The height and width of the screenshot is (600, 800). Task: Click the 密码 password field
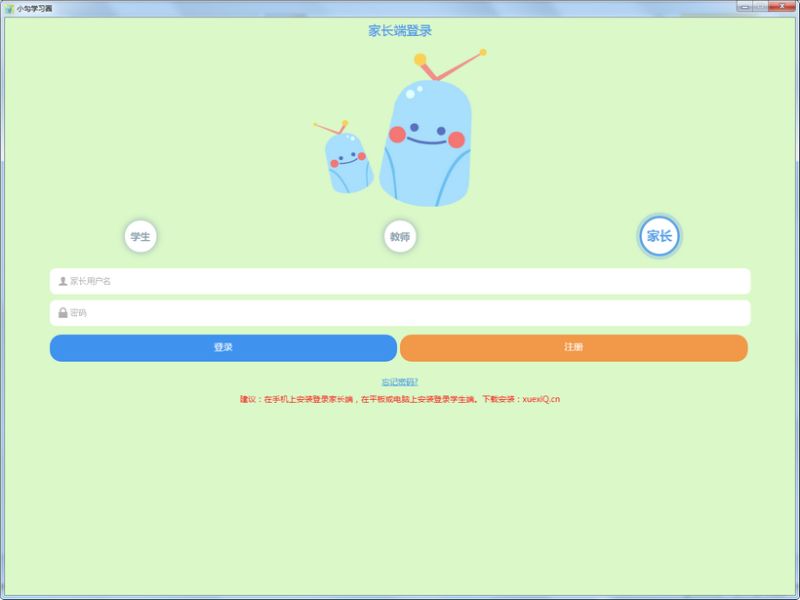click(x=400, y=312)
